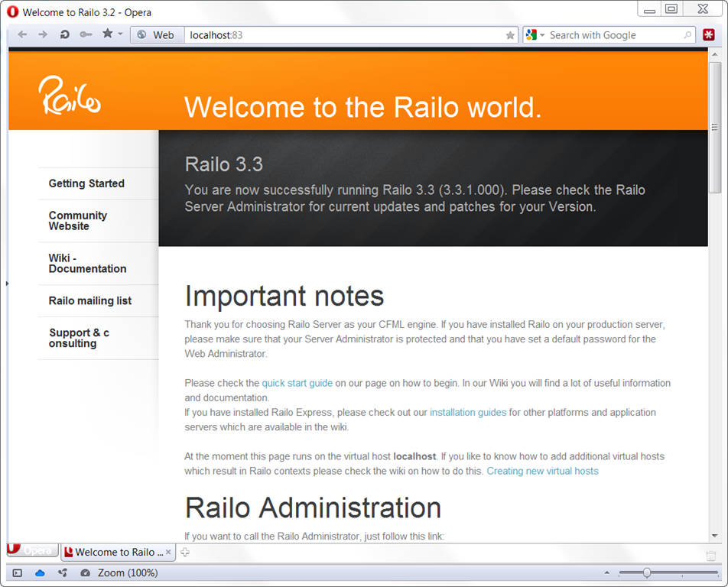Open the password wand key icon

86,34
